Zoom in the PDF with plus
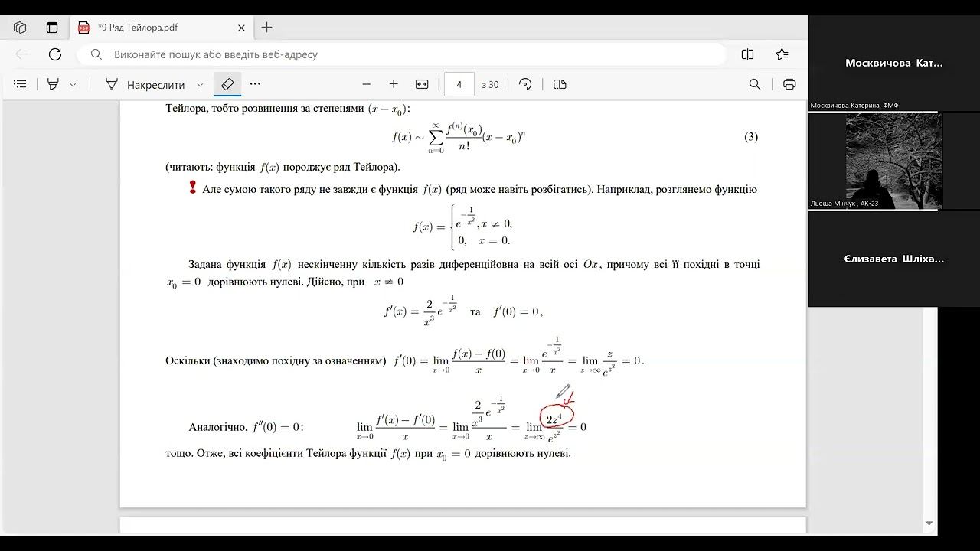 pos(394,84)
